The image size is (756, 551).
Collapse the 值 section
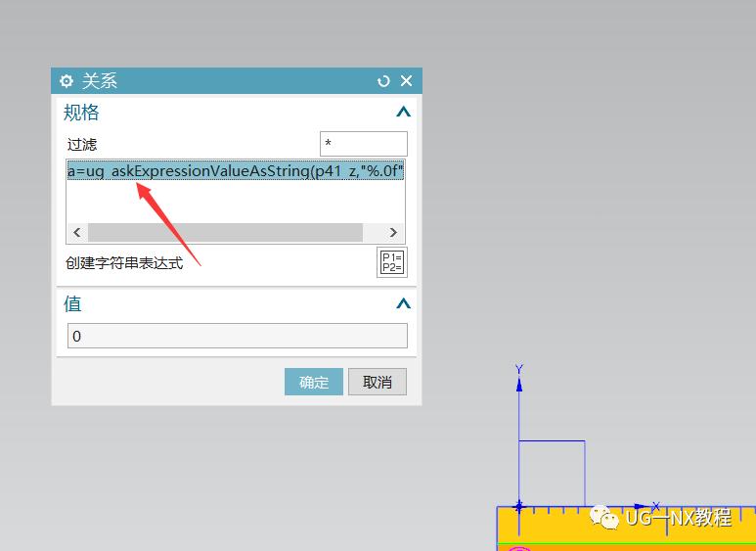403,304
